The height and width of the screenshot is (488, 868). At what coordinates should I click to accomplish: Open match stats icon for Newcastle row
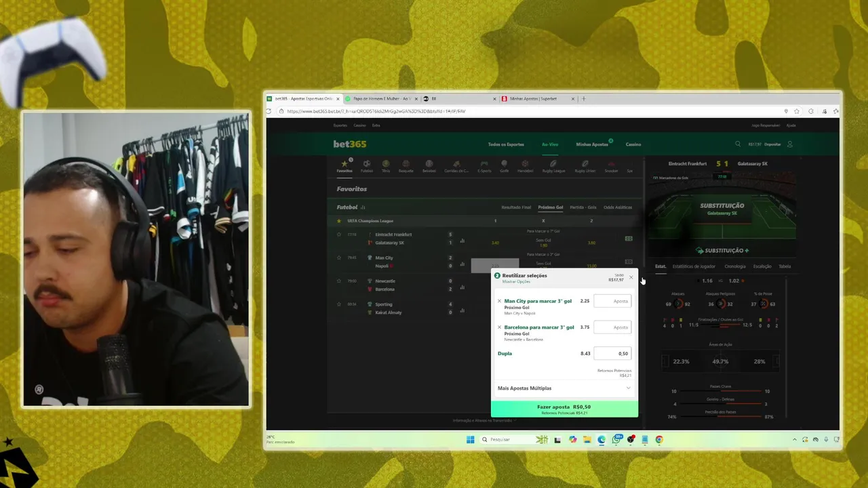462,287
